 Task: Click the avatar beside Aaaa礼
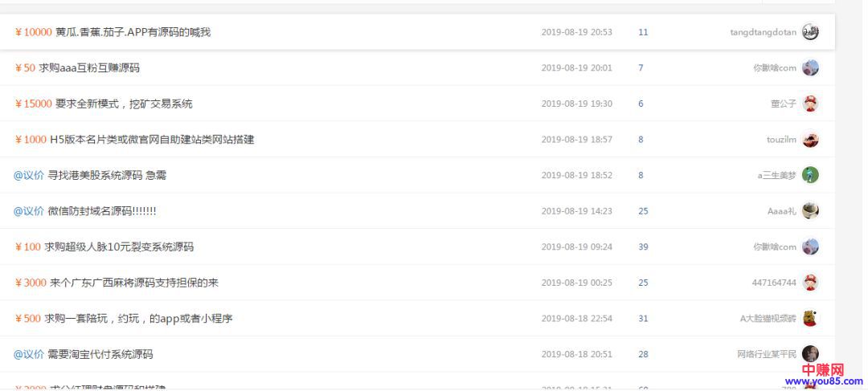click(810, 211)
